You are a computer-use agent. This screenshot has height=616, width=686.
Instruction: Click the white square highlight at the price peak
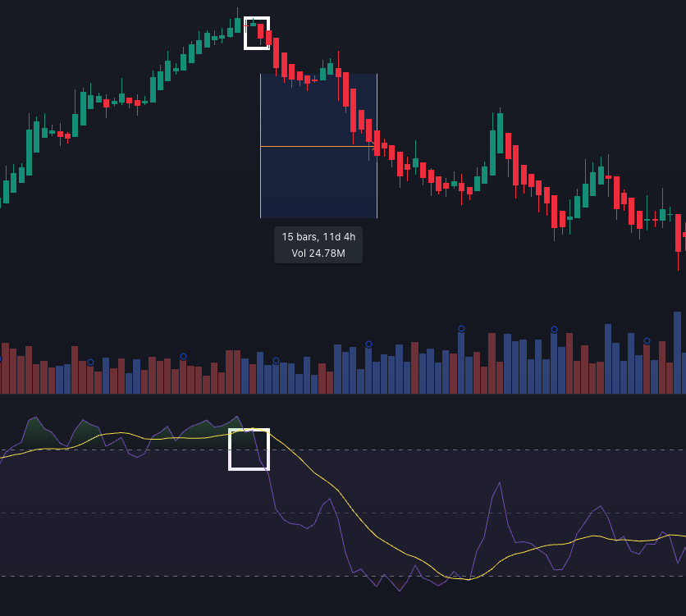(x=257, y=33)
